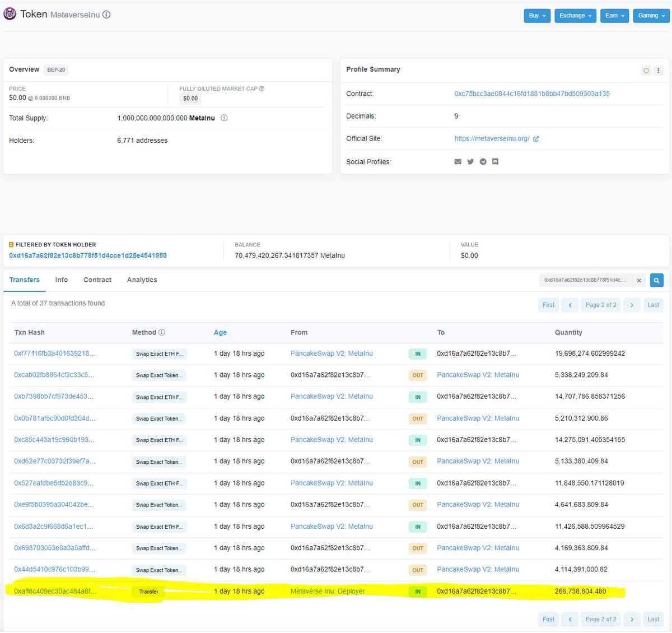The width and height of the screenshot is (672, 633).
Task: Open PancakeSwap V2: MetaInu recipient for 5,338,249,209.84
Action: tap(478, 375)
